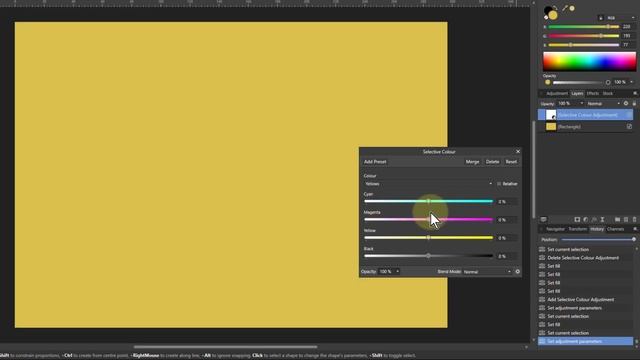Click the Delete button in Selective Colour dialog
This screenshot has width=640, height=360.
(492, 162)
